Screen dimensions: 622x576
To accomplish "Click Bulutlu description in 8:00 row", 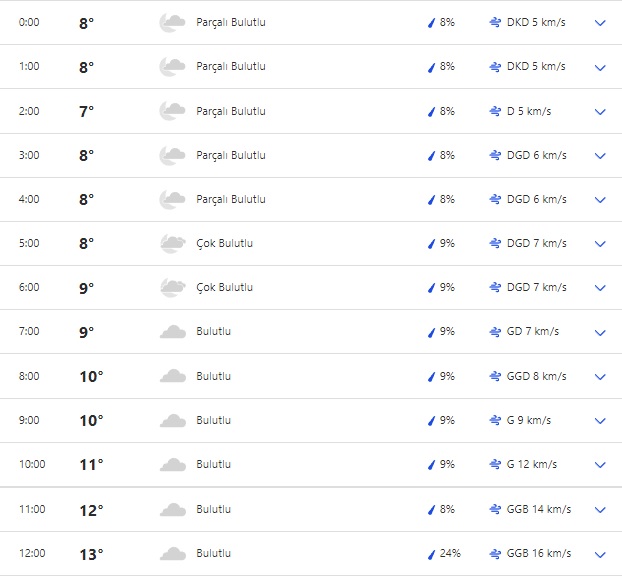I will pyautogui.click(x=213, y=377).
